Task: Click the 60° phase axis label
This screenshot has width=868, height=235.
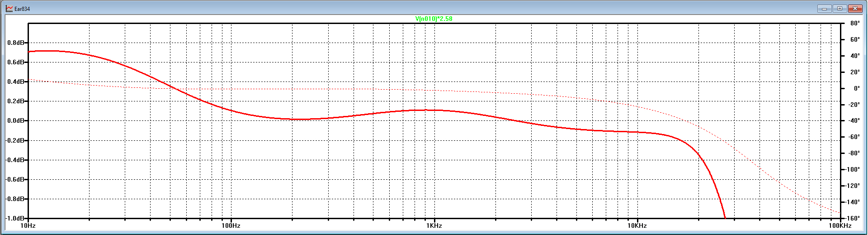Action: pyautogui.click(x=855, y=39)
